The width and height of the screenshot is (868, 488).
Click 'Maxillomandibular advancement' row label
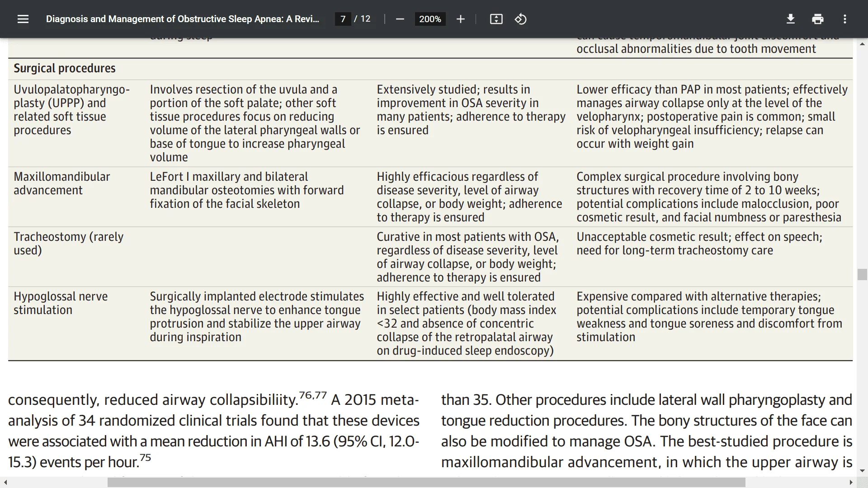coord(61,183)
